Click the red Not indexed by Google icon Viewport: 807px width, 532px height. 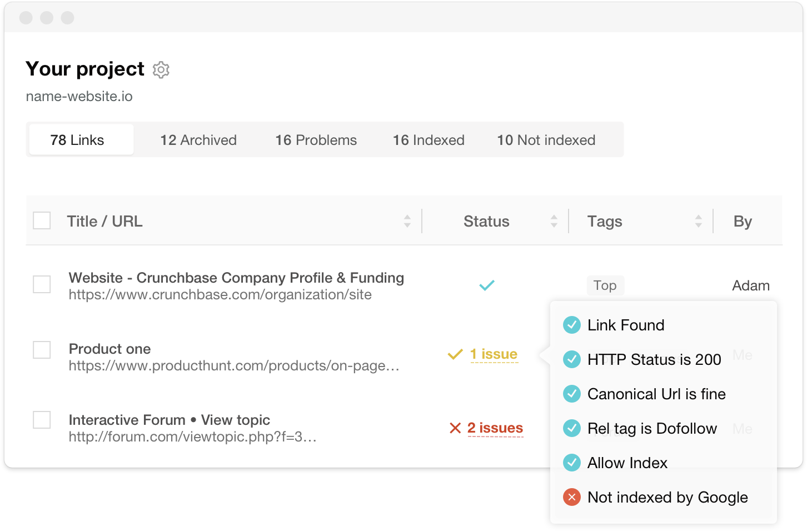click(x=572, y=497)
